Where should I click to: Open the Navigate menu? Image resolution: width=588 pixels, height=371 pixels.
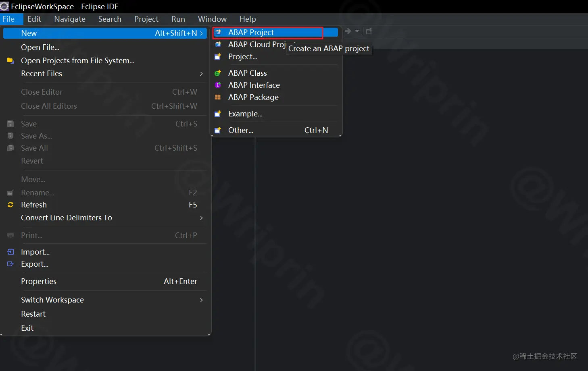70,19
